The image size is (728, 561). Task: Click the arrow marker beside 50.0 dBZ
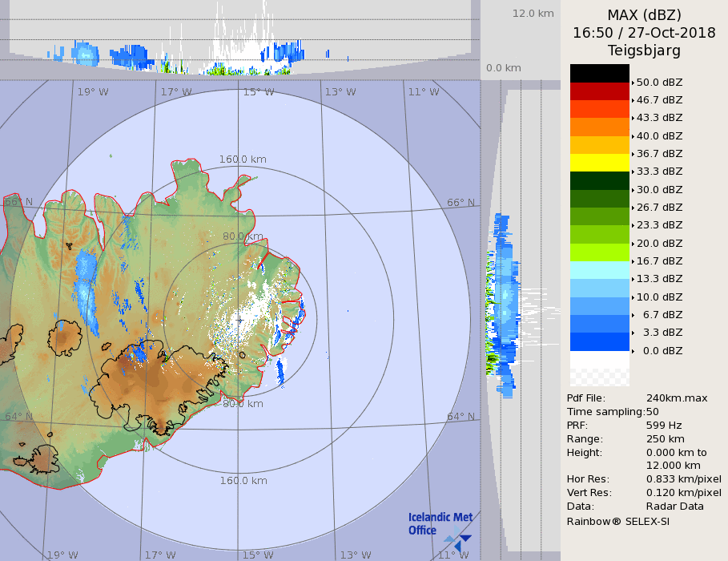point(633,83)
